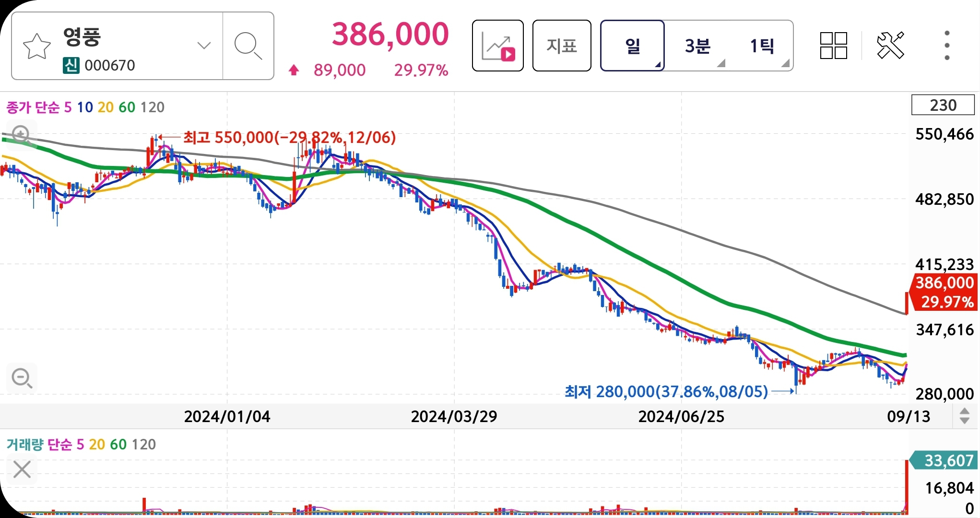
Task: Open the chart video guide icon
Action: (497, 46)
